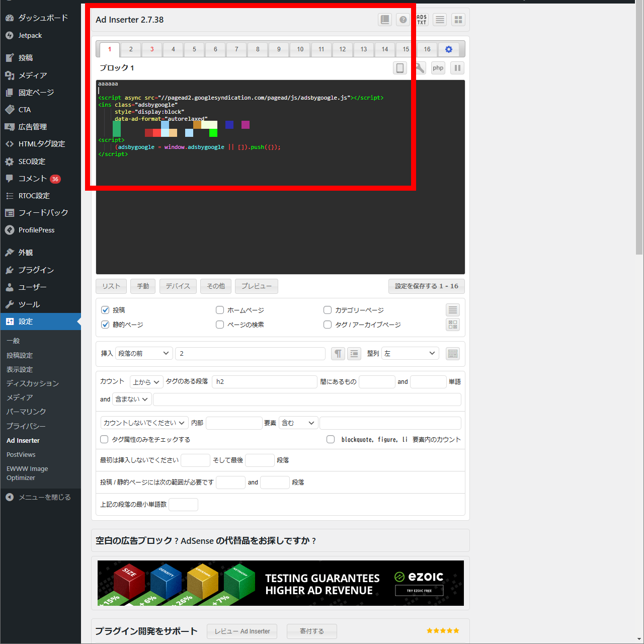Screen dimensions: 644x644
Task: Click the grid blocks icon in header
Action: (458, 20)
